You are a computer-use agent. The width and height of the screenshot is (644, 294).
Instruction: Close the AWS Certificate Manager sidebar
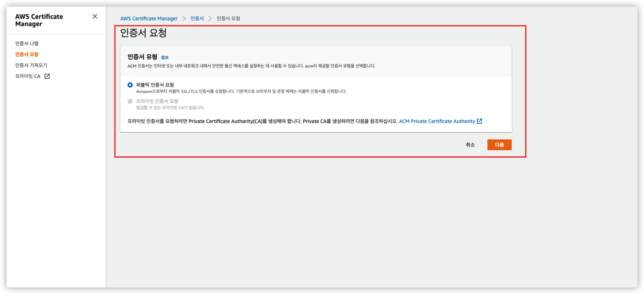tap(95, 17)
